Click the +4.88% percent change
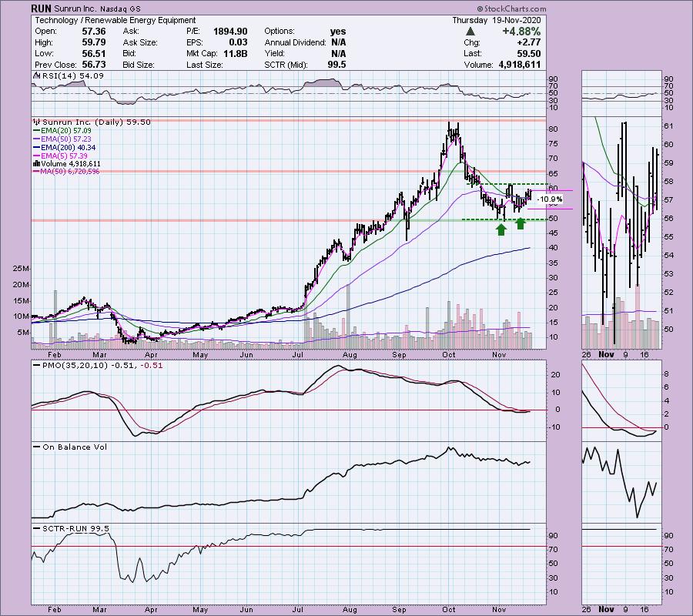The image size is (693, 616). 521,32
